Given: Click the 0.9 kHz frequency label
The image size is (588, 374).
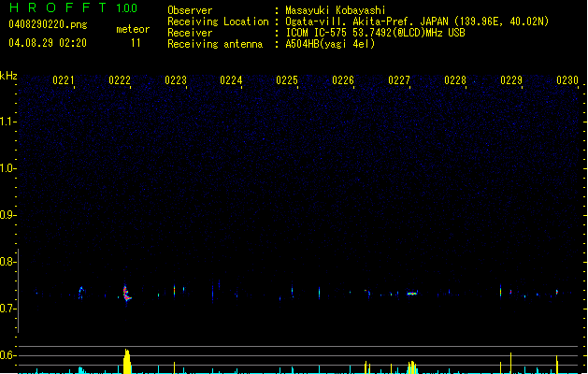Looking at the screenshot, I should 7,215.
